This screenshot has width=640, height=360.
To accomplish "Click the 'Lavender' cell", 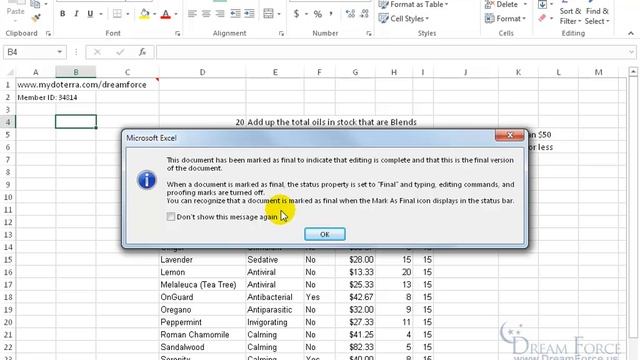I will pyautogui.click(x=202, y=260).
